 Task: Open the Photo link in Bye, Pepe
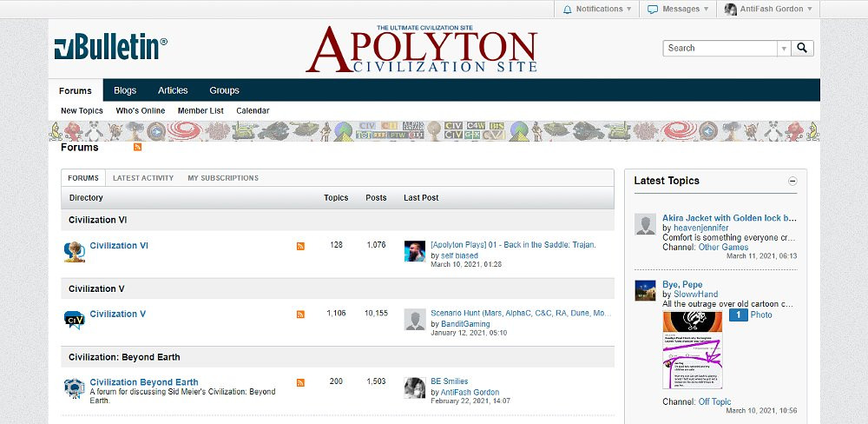(x=761, y=315)
